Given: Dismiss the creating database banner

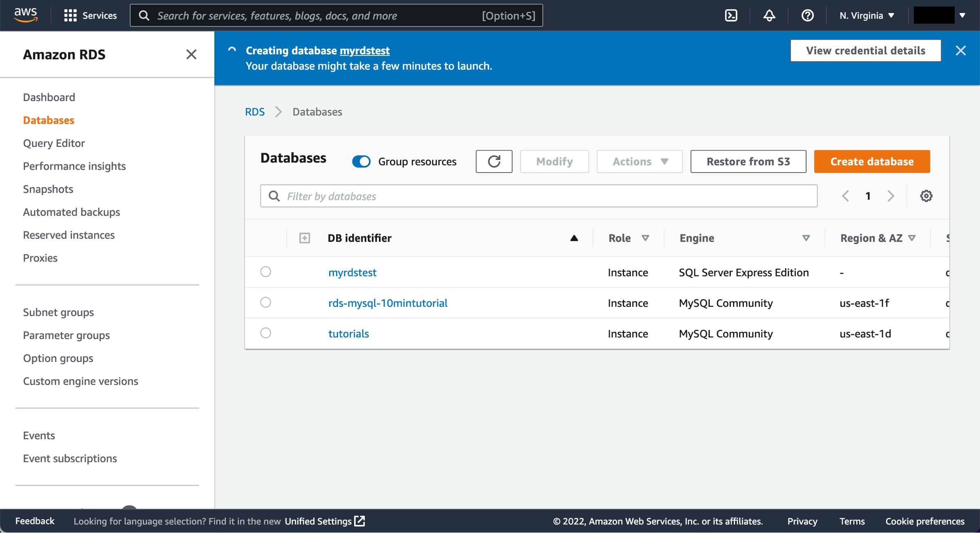Looking at the screenshot, I should (x=961, y=51).
